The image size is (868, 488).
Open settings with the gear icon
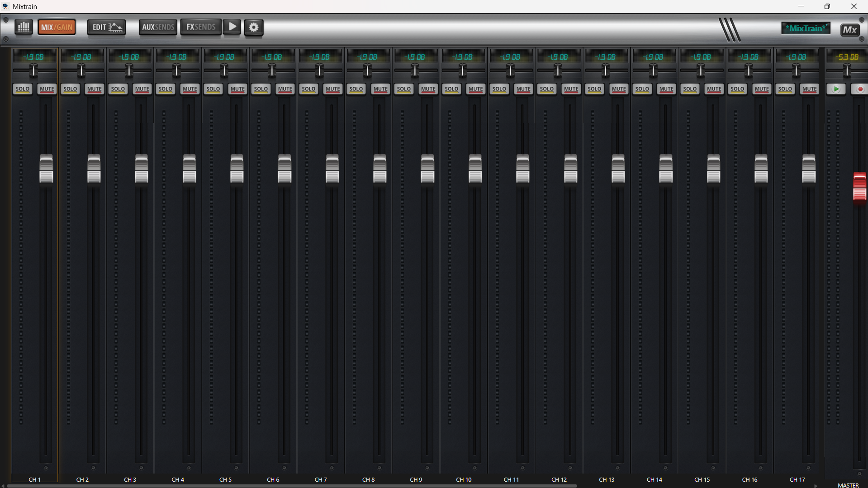pyautogui.click(x=253, y=28)
